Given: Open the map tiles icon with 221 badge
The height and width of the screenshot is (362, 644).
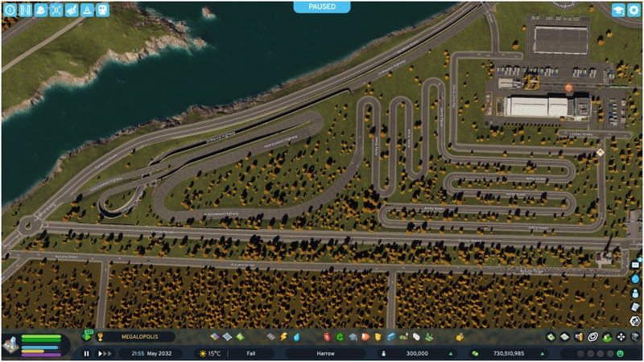Looking at the screenshot, I should 87,335.
